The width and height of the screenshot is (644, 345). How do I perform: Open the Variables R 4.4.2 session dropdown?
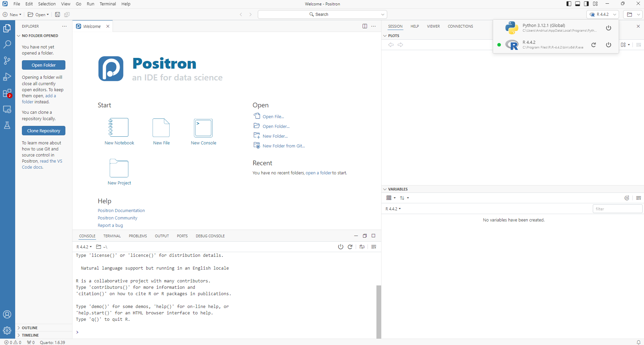coord(393,209)
